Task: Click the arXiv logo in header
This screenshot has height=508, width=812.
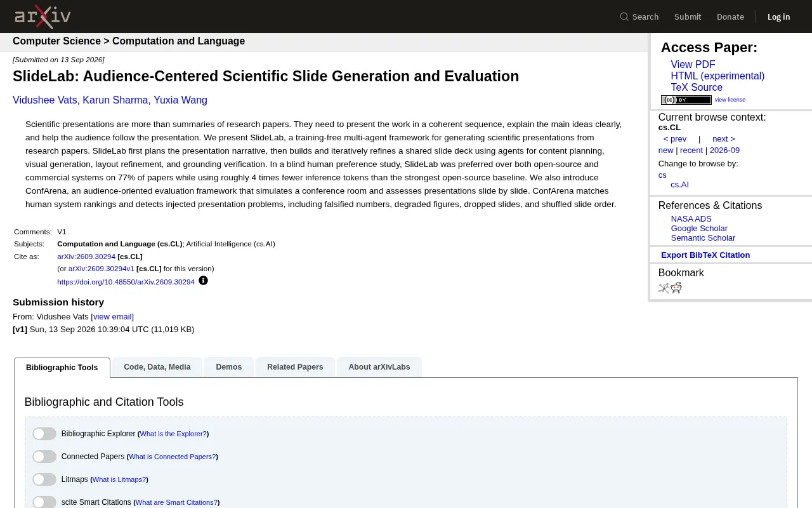Action: [43, 17]
